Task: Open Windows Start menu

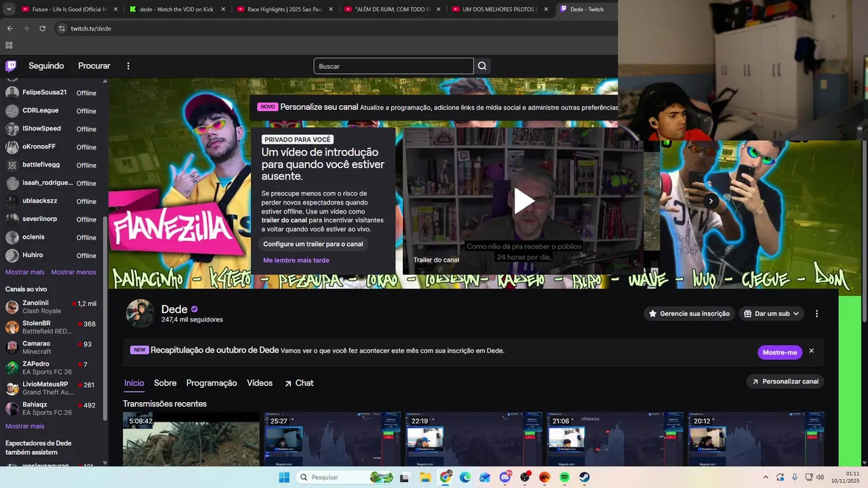Action: [x=284, y=477]
